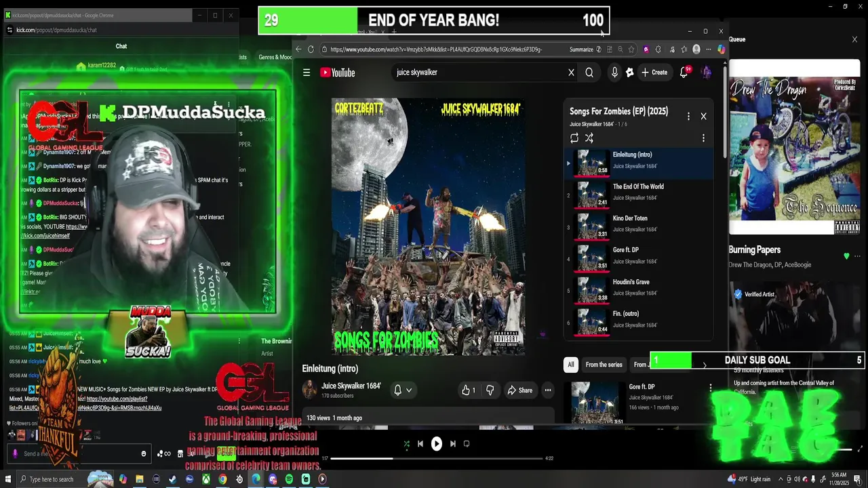Open more options beside Burning Papers heart
Image resolution: width=868 pixels, height=488 pixels.
pyautogui.click(x=858, y=256)
